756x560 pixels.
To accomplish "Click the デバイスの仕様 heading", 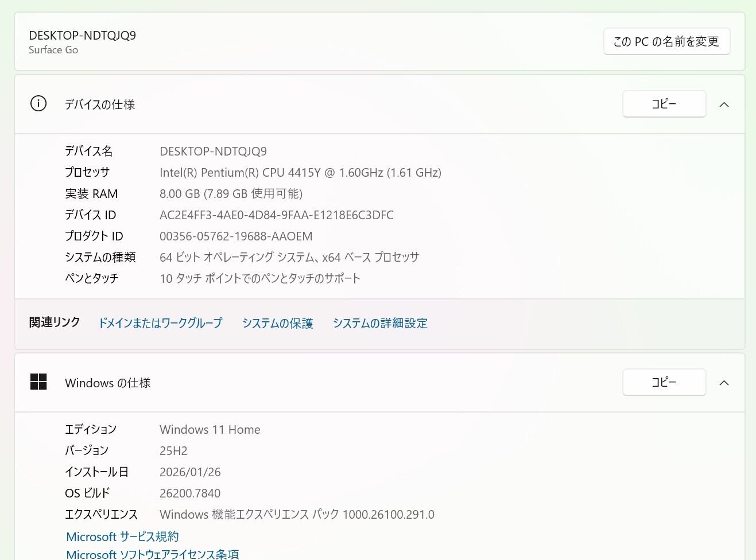I will 100,104.
